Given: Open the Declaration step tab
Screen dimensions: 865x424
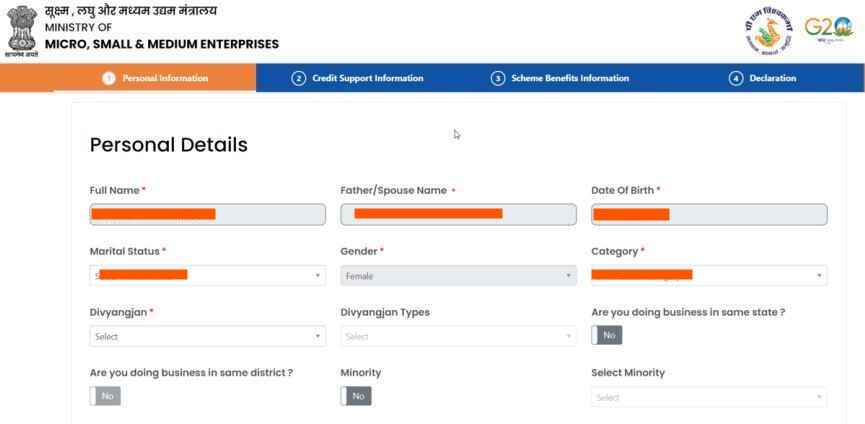Looking at the screenshot, I should pos(762,78).
